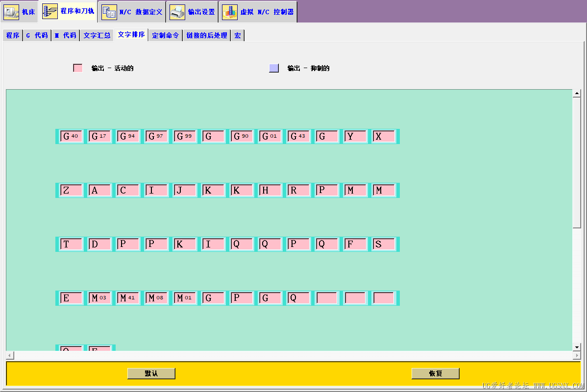The width and height of the screenshot is (587, 392).
Task: Select the C word block
Action: tap(128, 190)
